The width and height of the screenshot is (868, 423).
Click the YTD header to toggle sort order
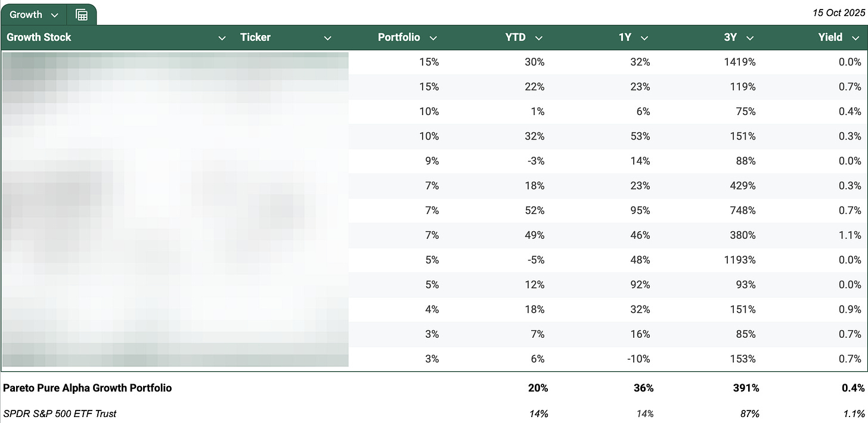tap(514, 37)
